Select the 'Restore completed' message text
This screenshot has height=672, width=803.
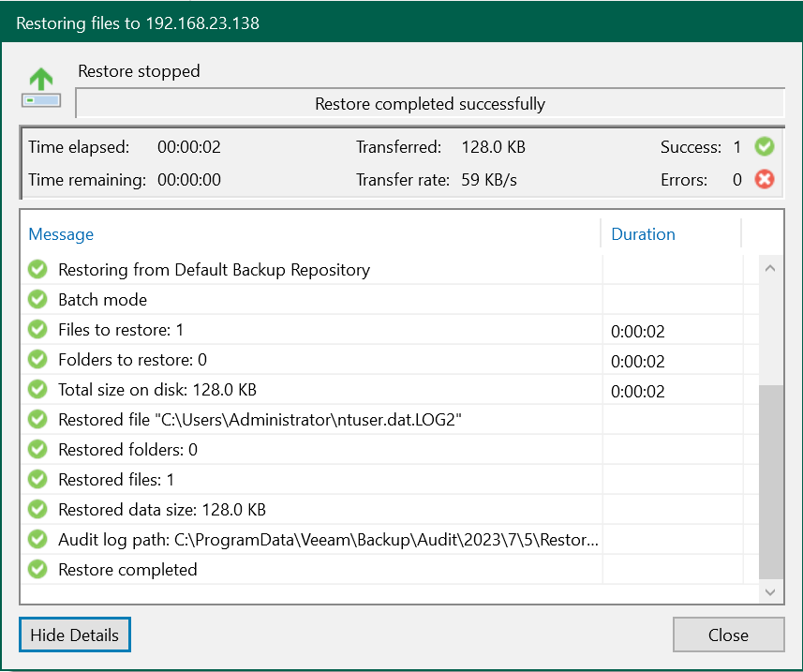[128, 570]
